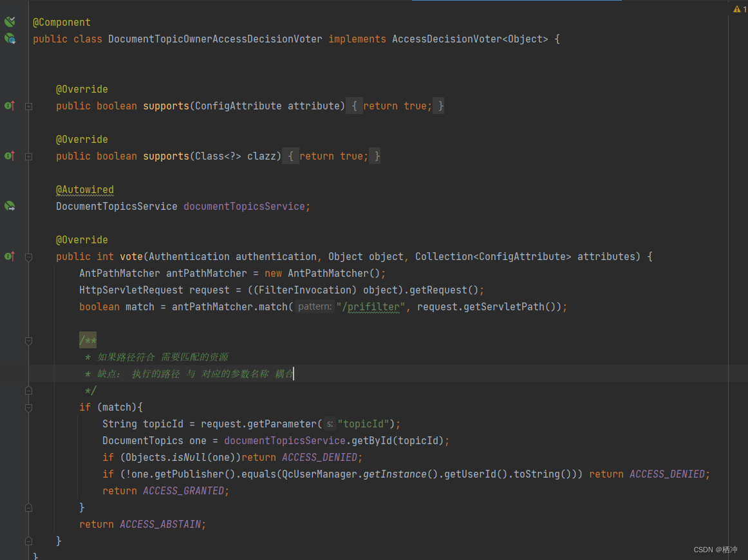Click the fold end marker at the if block's closing brace
Image resolution: width=748 pixels, height=560 pixels.
click(28, 508)
